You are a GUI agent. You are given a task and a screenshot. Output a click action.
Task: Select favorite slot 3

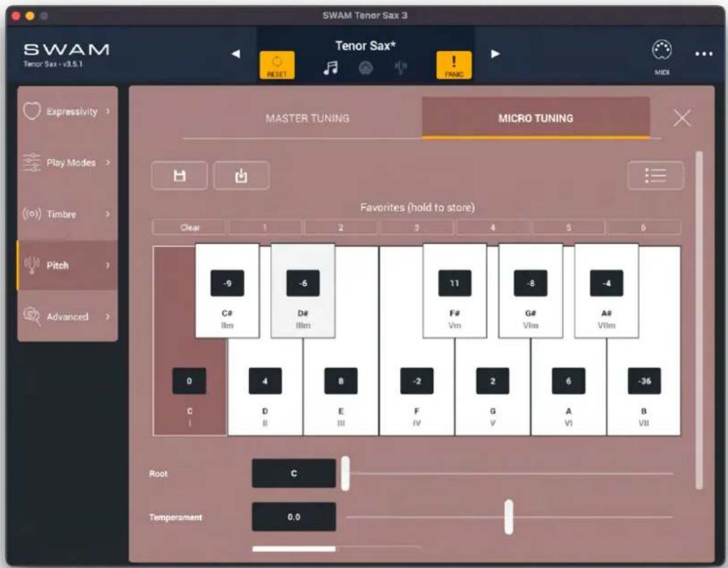point(416,227)
